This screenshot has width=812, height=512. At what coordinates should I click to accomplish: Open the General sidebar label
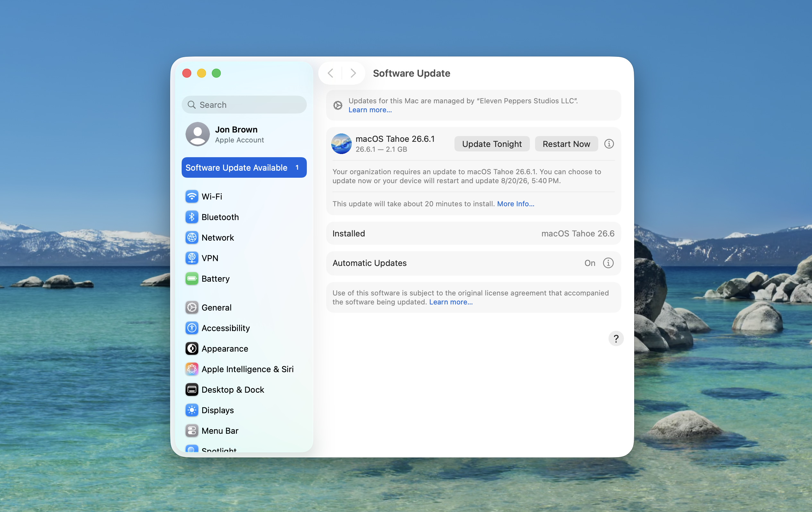click(217, 308)
